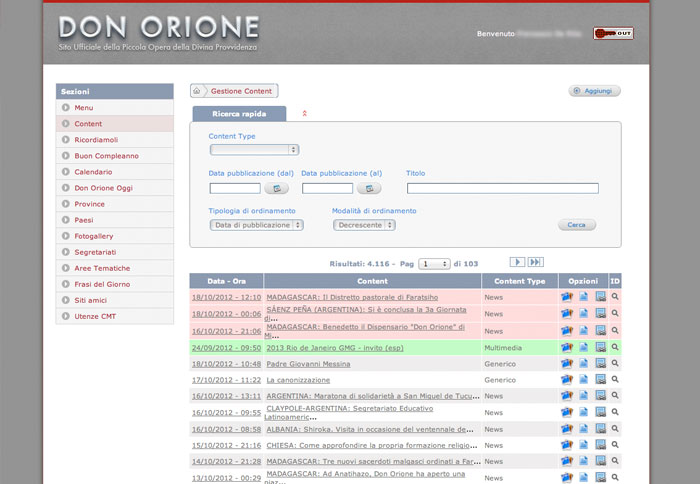700x484 pixels.
Task: Click the Cerca search button
Action: coord(576,225)
